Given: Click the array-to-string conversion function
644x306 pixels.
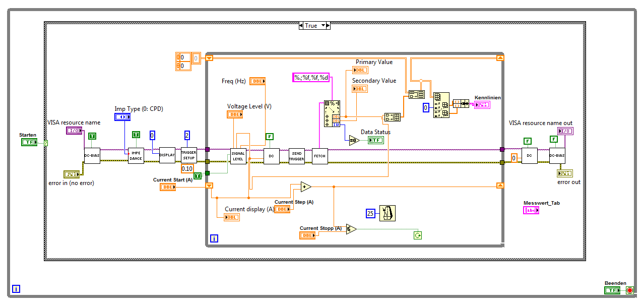Looking at the screenshot, I should [x=461, y=104].
